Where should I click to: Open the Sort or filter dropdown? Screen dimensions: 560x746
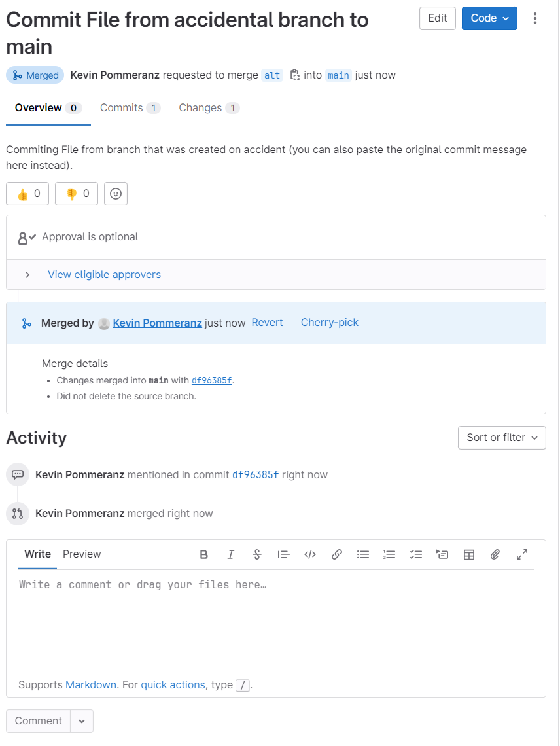click(502, 438)
